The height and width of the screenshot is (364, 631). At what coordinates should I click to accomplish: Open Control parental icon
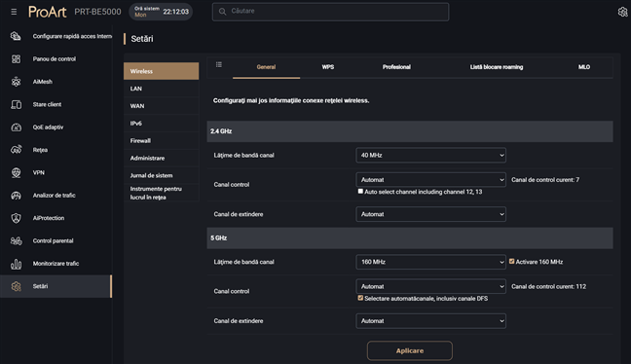coord(16,241)
